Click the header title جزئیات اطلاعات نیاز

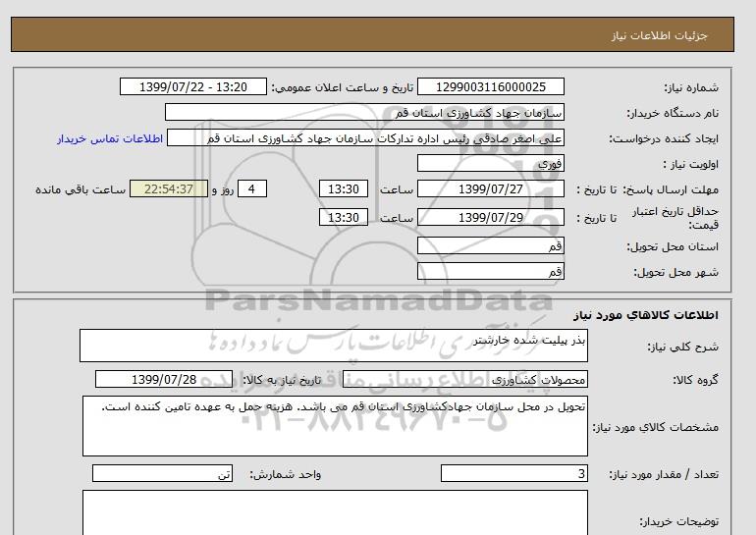pos(659,35)
